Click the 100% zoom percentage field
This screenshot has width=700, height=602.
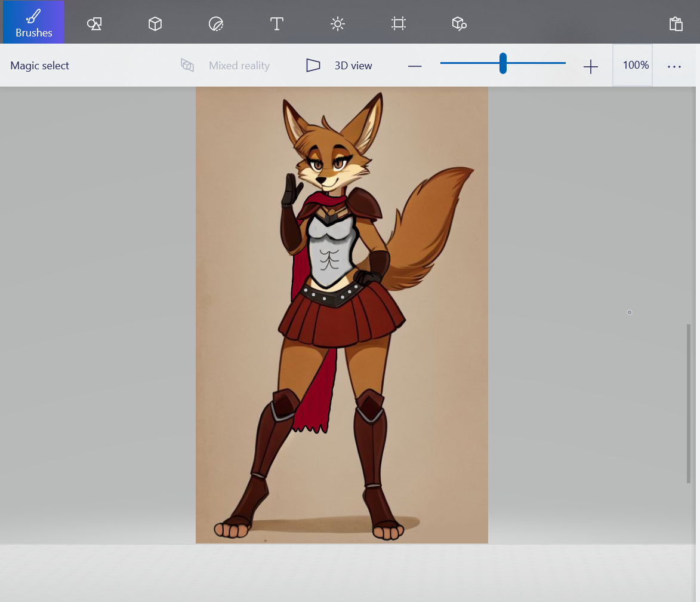click(636, 65)
